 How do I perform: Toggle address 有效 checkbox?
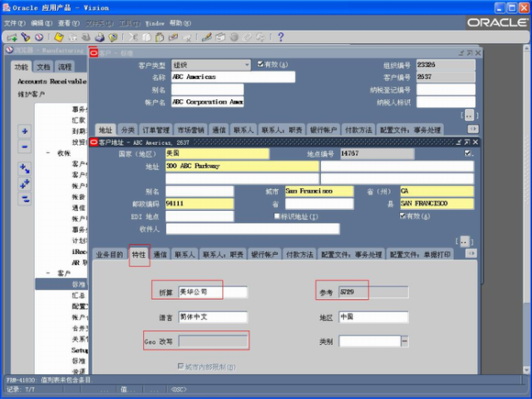pos(403,216)
